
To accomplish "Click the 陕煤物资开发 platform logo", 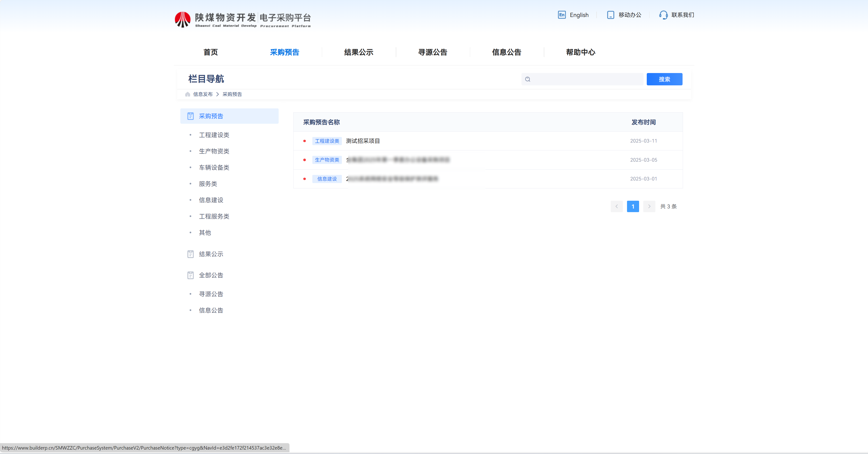I will coord(243,20).
